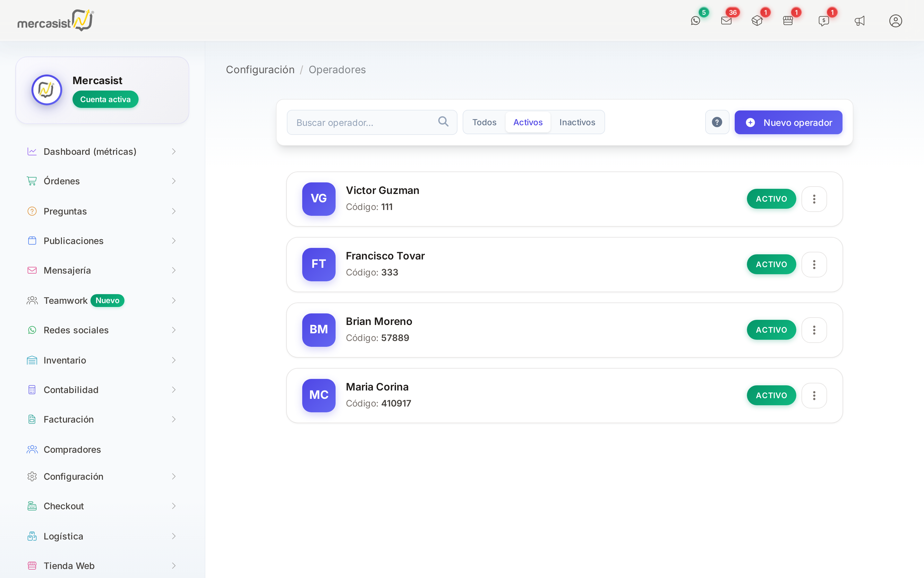The width and height of the screenshot is (924, 578).
Task: Click the Contabilidad calculator icon
Action: (x=32, y=390)
